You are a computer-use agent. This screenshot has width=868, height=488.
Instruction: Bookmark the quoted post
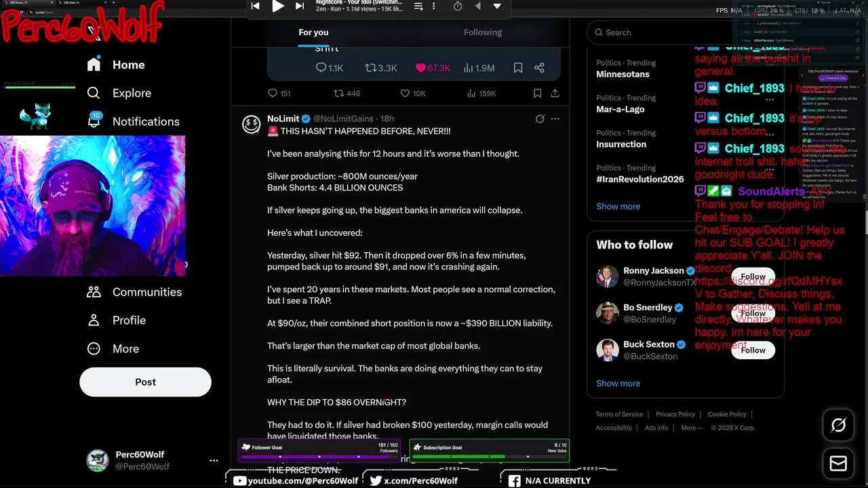(x=518, y=68)
